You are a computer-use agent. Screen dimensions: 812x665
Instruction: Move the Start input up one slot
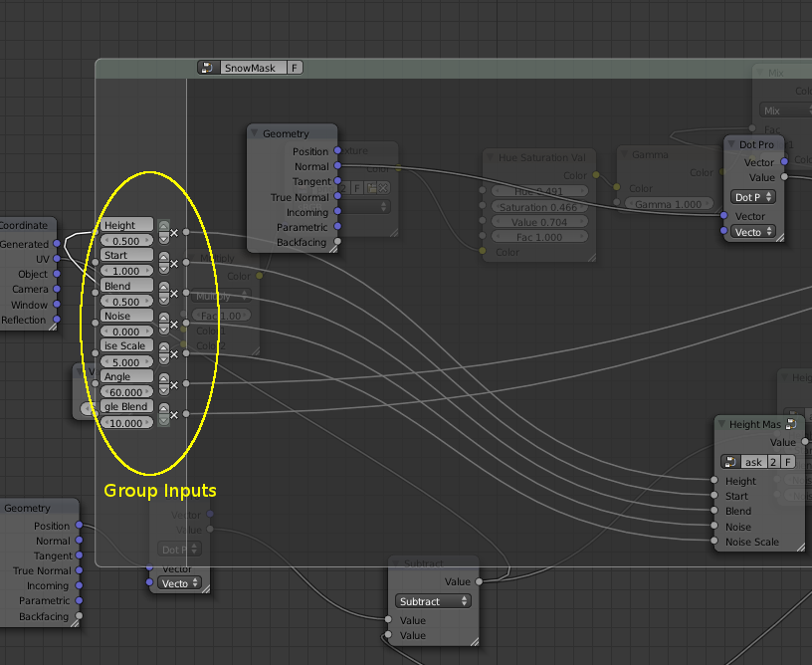(x=163, y=257)
